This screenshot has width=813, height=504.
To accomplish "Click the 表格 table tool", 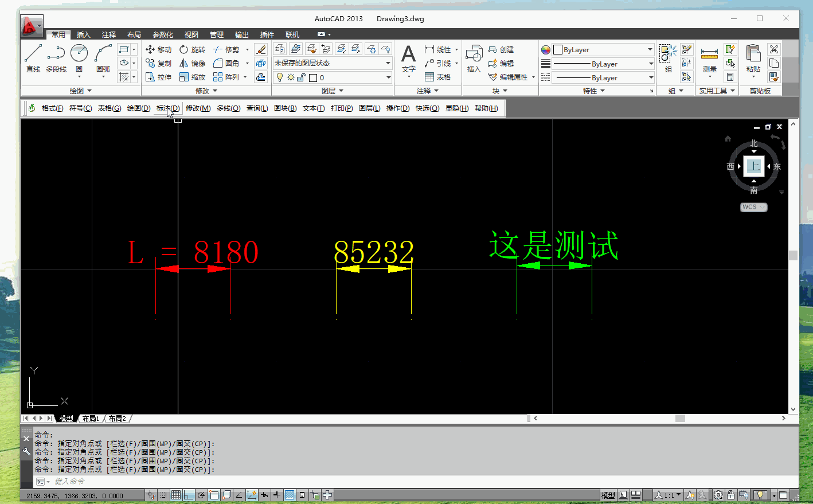I will pyautogui.click(x=438, y=77).
